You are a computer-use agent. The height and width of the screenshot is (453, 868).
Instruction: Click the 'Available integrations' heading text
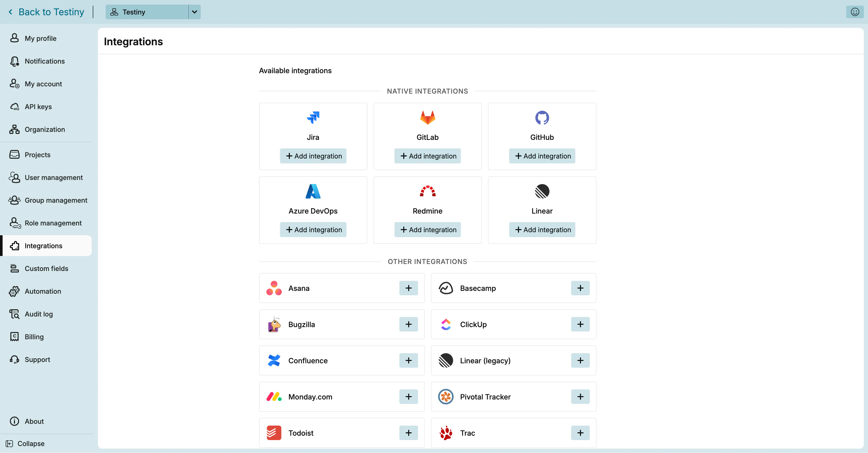[295, 71]
